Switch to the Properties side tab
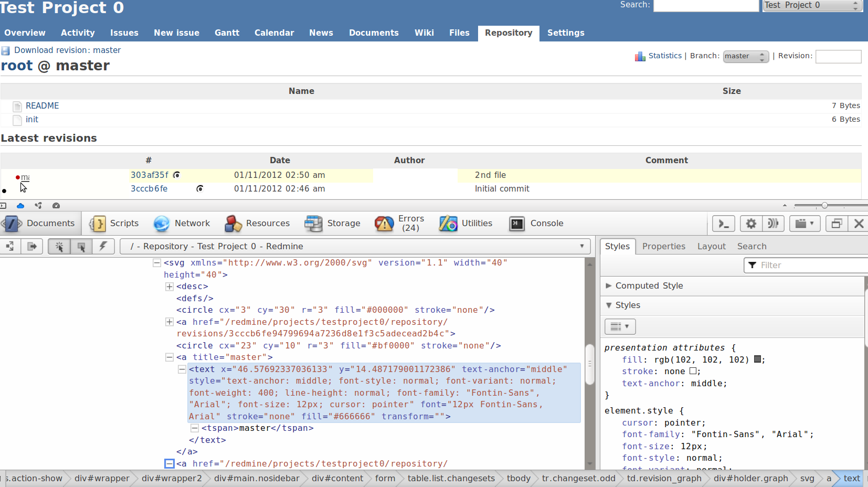This screenshot has width=868, height=487. click(x=663, y=246)
